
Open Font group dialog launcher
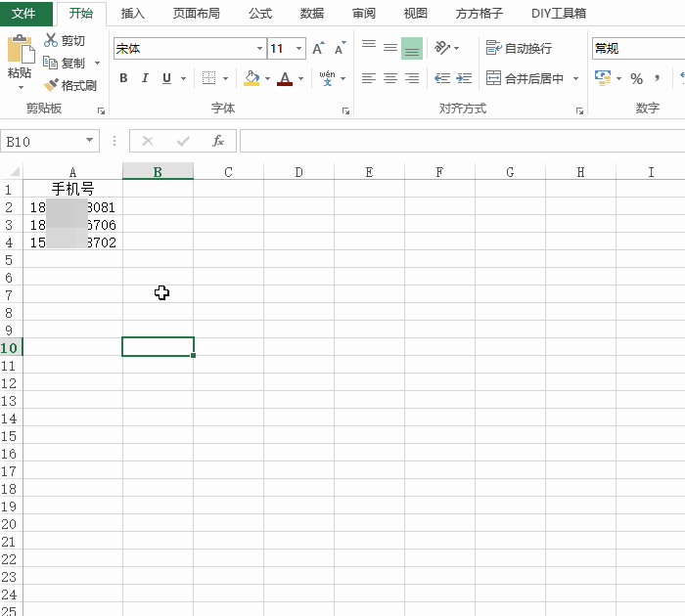(x=345, y=111)
